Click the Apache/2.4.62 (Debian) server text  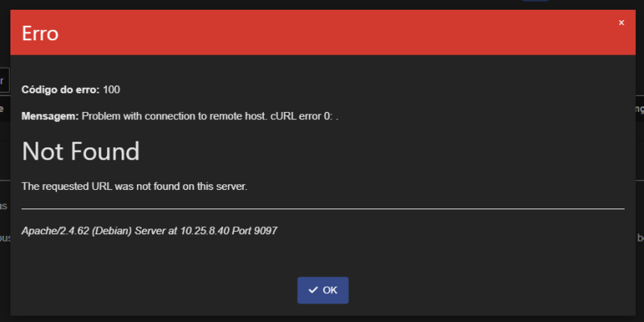point(76,231)
